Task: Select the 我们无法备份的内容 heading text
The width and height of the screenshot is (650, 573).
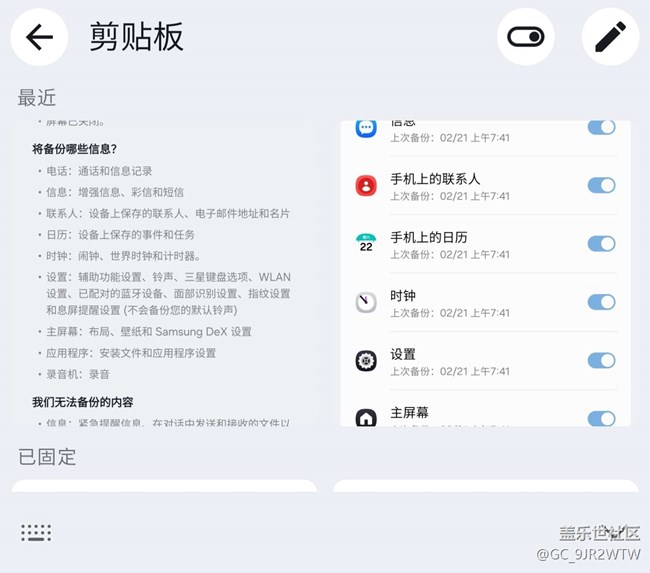Action: coord(83,402)
